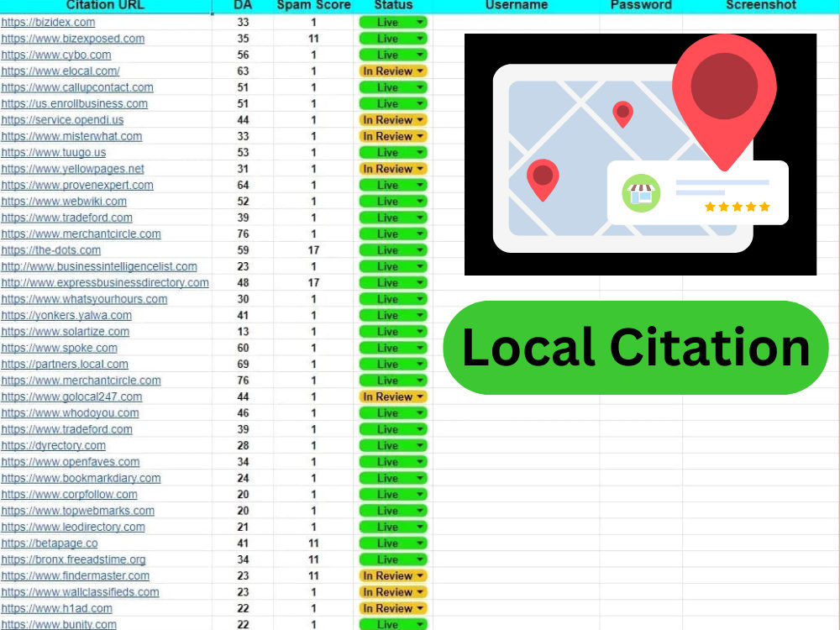Viewport: 840px width, 630px height.
Task: Open the whatsyourhours.com link
Action: (x=84, y=299)
